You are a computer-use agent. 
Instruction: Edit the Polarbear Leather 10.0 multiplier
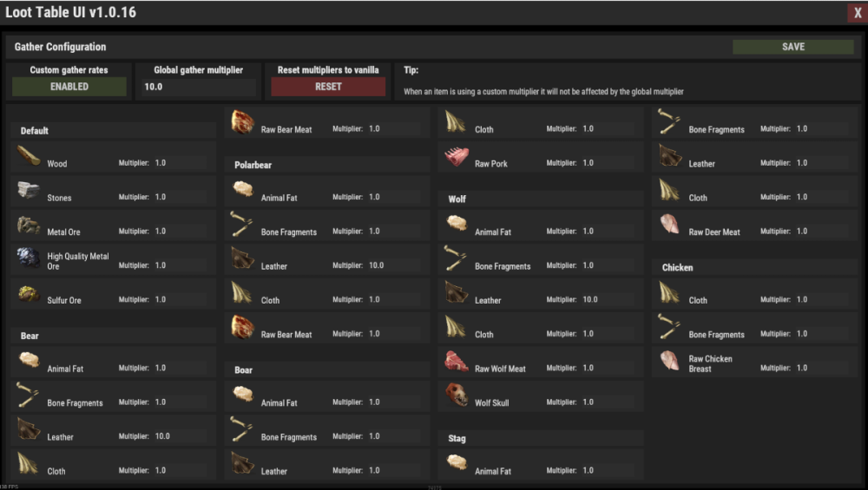point(393,265)
